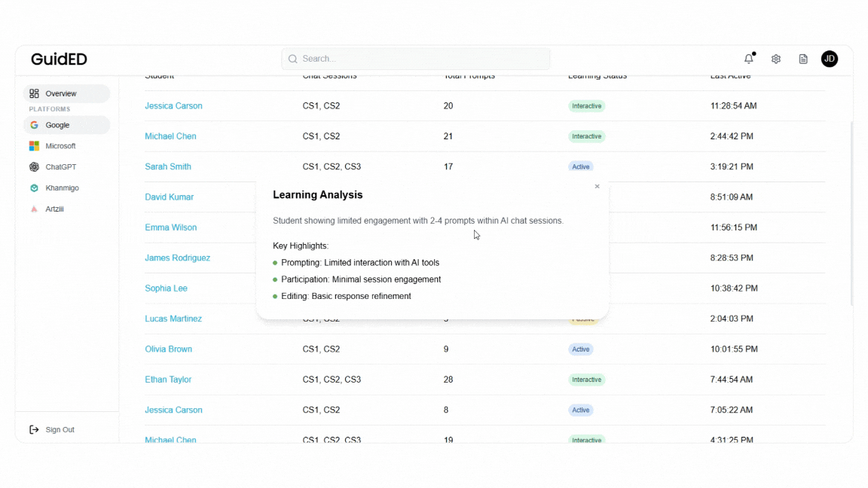Select the Microsoft platform icon
This screenshot has height=488, width=868.
(x=34, y=145)
